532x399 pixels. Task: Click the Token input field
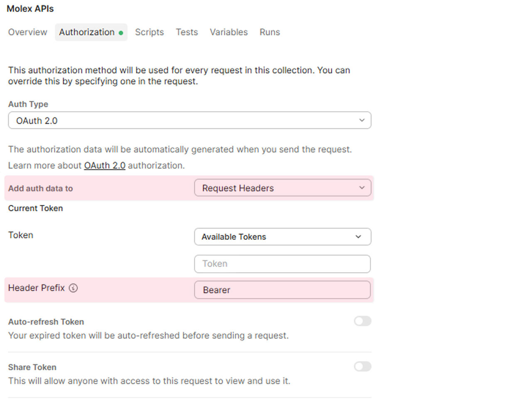[x=283, y=264]
